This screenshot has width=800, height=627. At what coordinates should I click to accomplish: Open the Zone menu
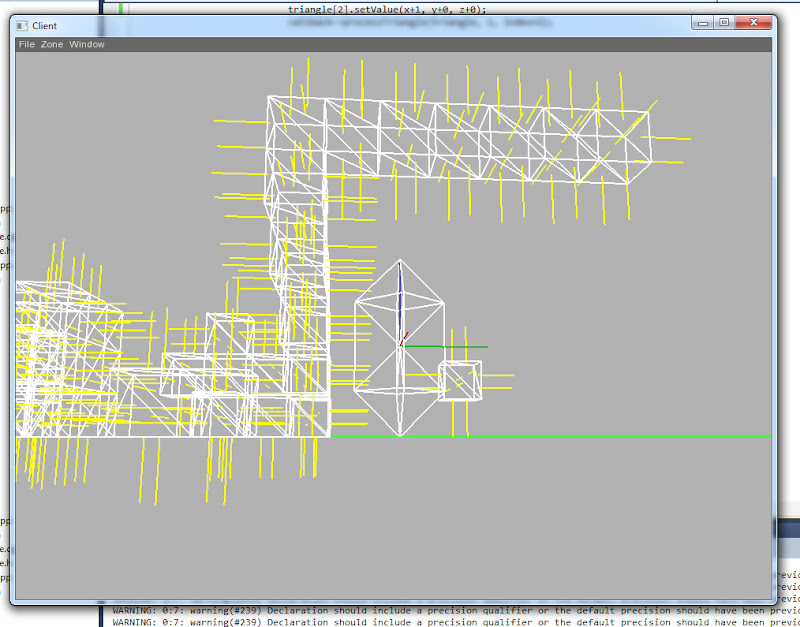point(51,44)
